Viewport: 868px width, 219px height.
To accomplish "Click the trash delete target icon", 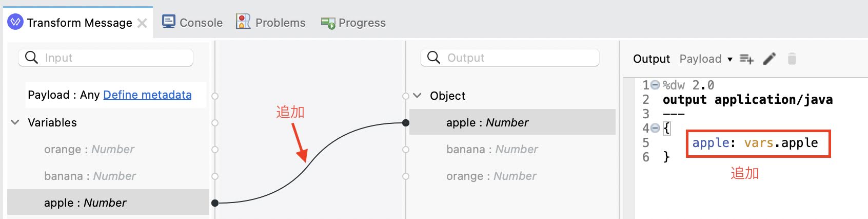I will point(792,59).
